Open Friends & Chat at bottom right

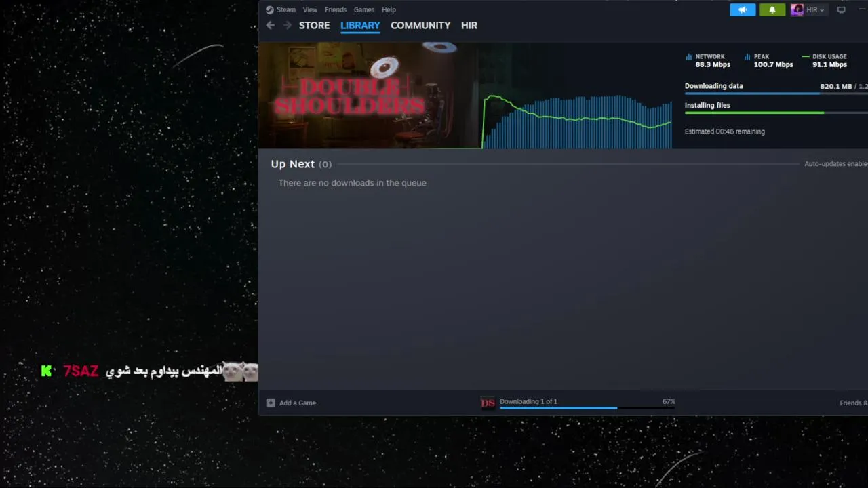point(854,403)
